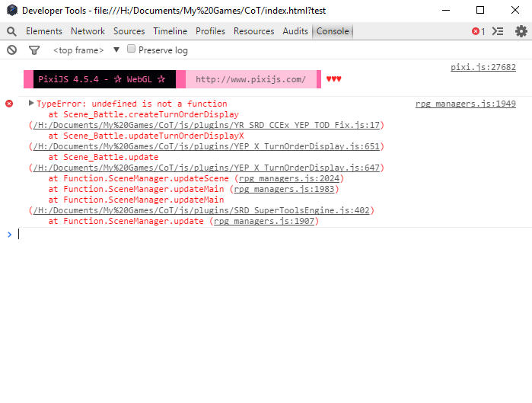Clear the console log with the ban icon
532x403 pixels.
[x=11, y=50]
